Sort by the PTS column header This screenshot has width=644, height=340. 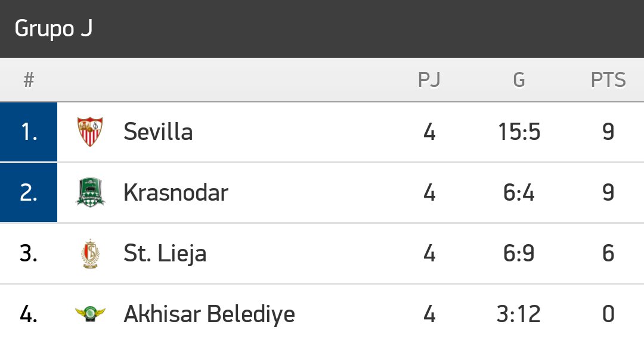pos(608,80)
